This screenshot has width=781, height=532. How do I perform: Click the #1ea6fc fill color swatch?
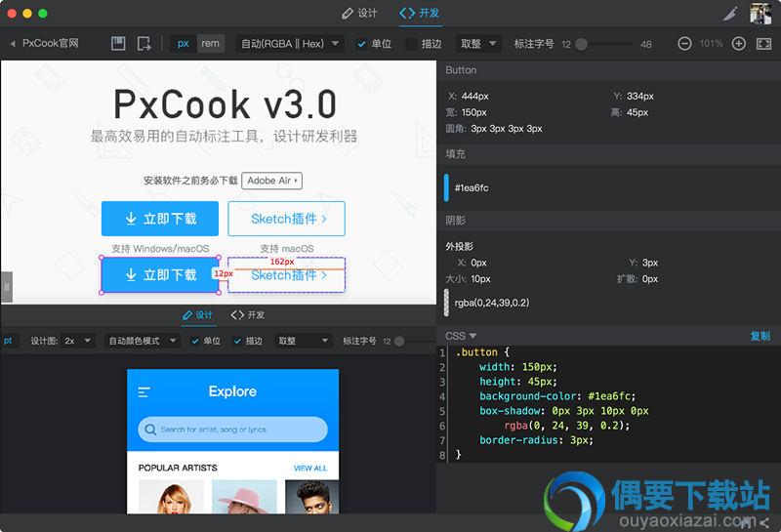pyautogui.click(x=446, y=187)
